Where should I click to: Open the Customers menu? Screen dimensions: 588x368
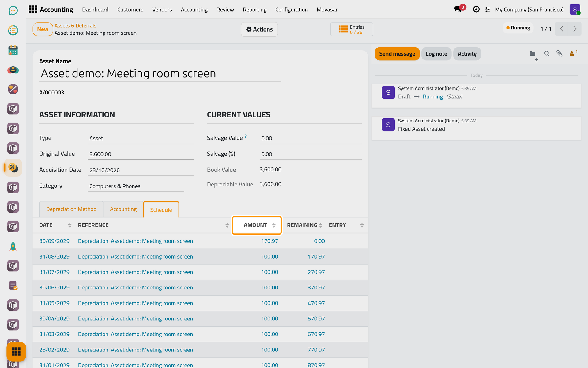tap(130, 10)
